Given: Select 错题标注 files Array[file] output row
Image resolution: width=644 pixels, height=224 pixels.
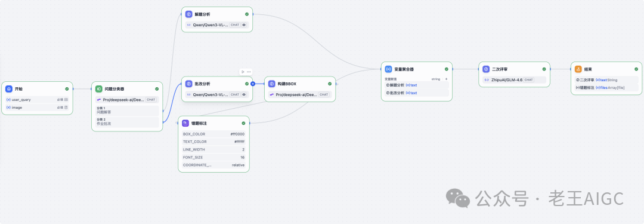Looking at the screenshot, I should click(606, 87).
